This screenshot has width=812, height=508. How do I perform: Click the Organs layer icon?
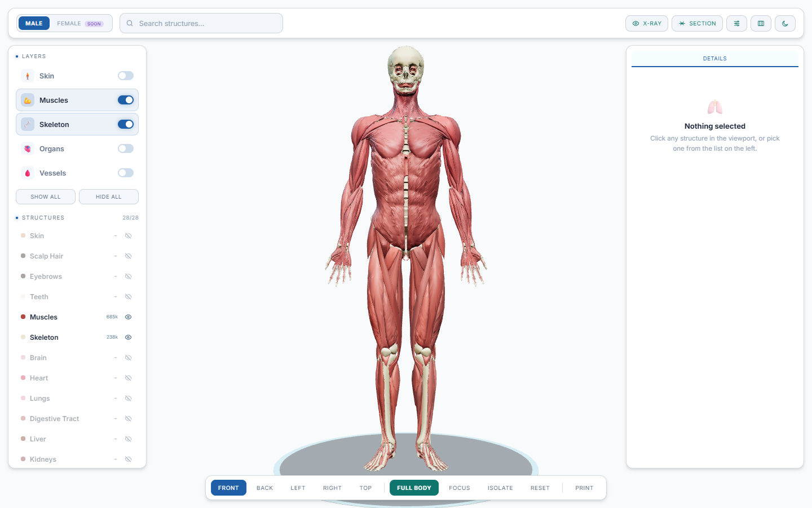[x=28, y=148]
